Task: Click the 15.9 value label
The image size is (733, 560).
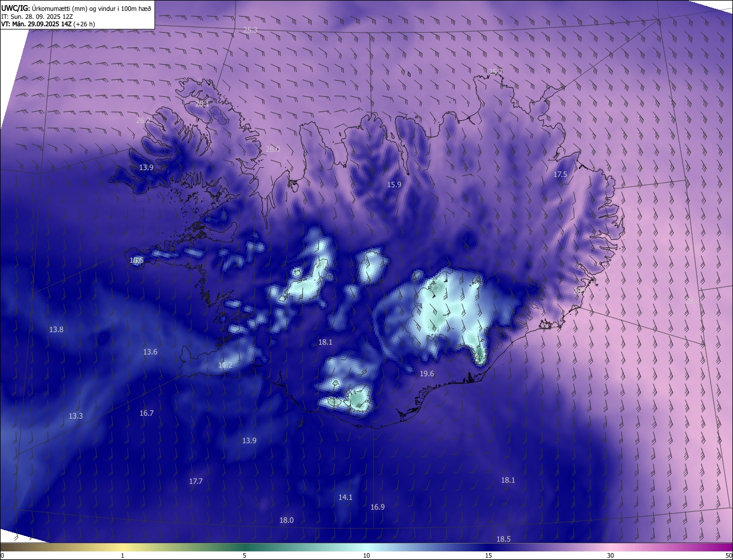Action: [394, 185]
